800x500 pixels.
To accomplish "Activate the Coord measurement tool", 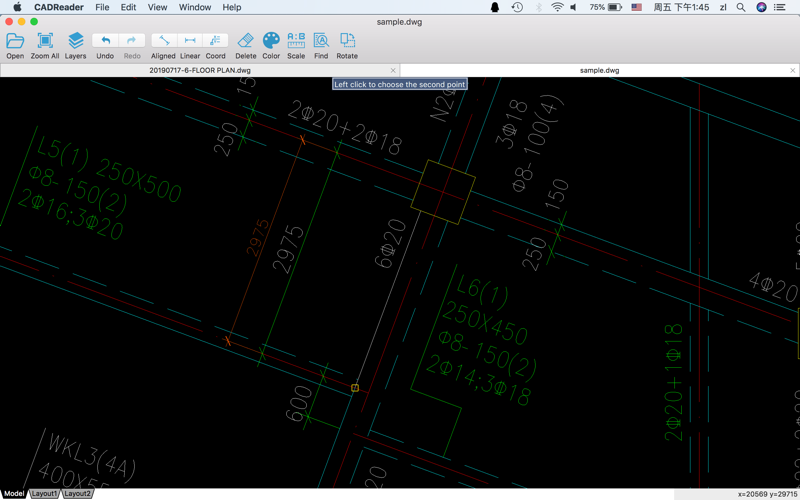I will [x=215, y=45].
